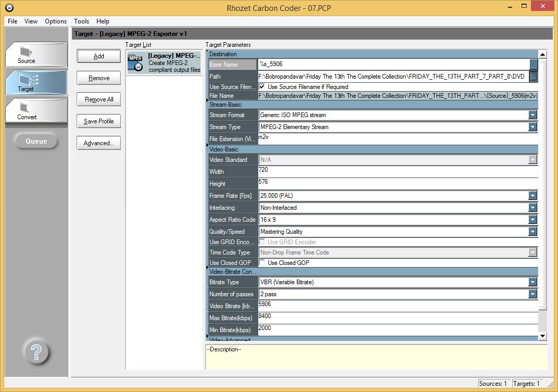Open the Interlacing dropdown
Screen dimensions: 558x392
pyautogui.click(x=532, y=208)
